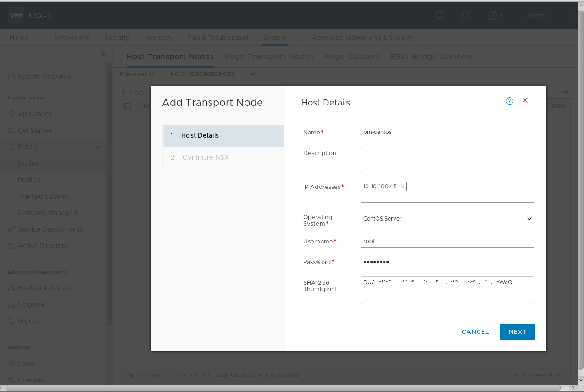Click the horizontal scrollbar at bottom
Viewport: 584px width, 392px height.
coord(283,388)
